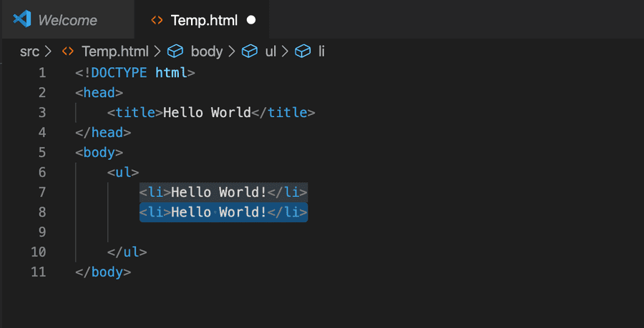Expand the ul breadcrumb item
This screenshot has width=644, height=328.
pyautogui.click(x=270, y=51)
